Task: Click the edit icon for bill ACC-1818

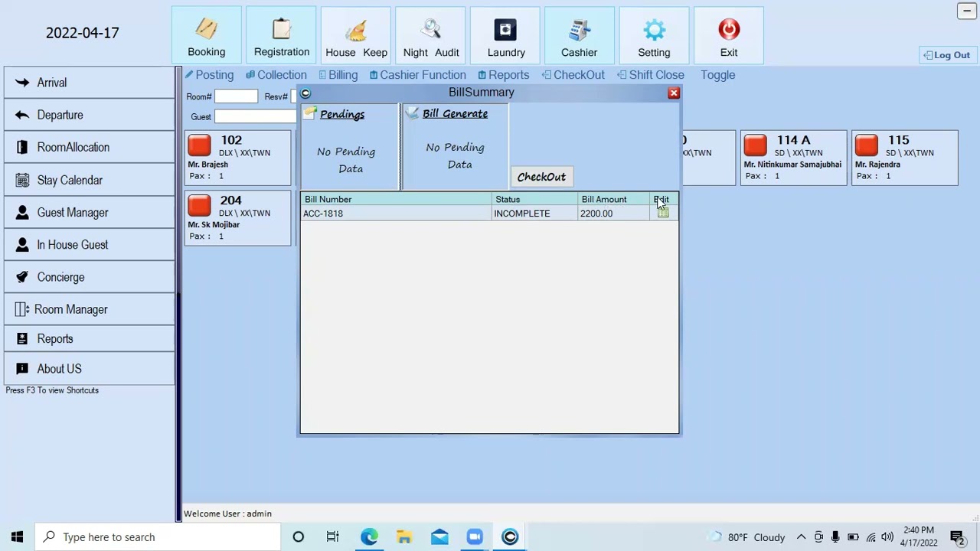Action: pyautogui.click(x=663, y=214)
